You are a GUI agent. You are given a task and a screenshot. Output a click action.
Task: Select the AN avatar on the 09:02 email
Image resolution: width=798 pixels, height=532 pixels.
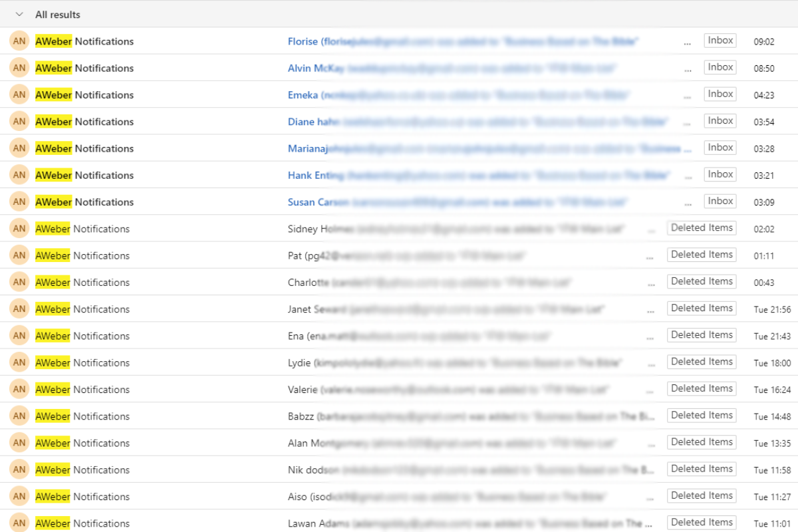tap(19, 41)
